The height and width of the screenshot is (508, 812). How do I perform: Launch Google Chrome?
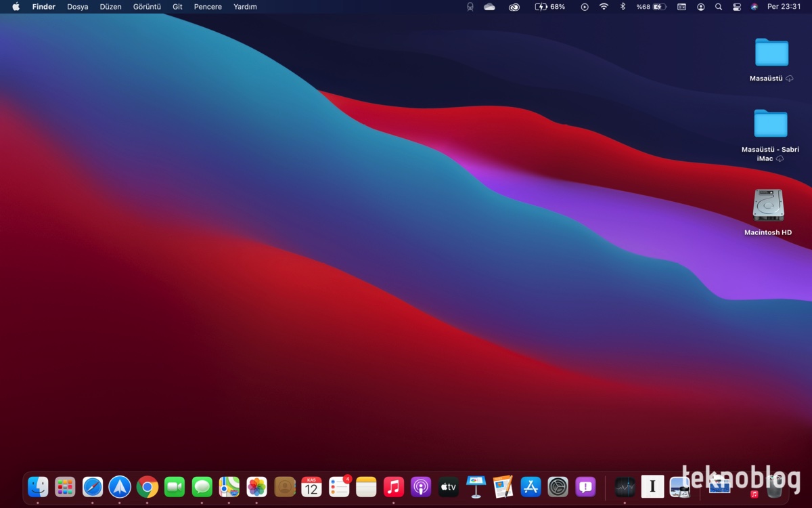coord(148,486)
